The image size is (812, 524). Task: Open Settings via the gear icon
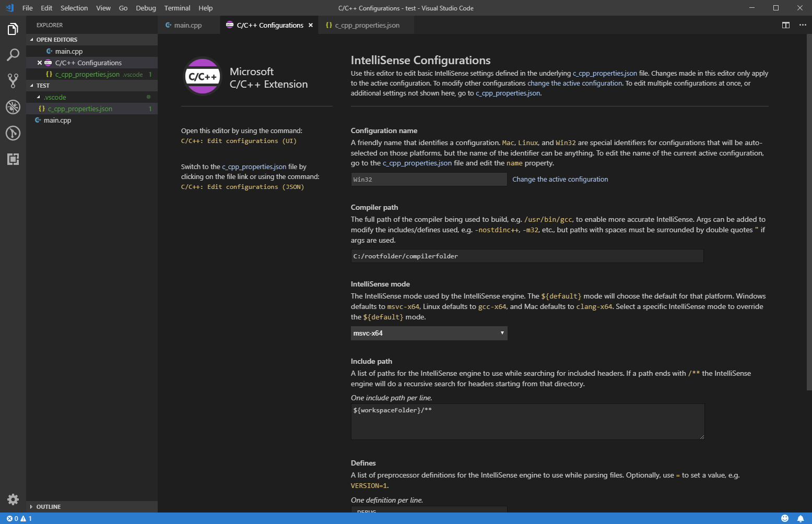point(13,499)
